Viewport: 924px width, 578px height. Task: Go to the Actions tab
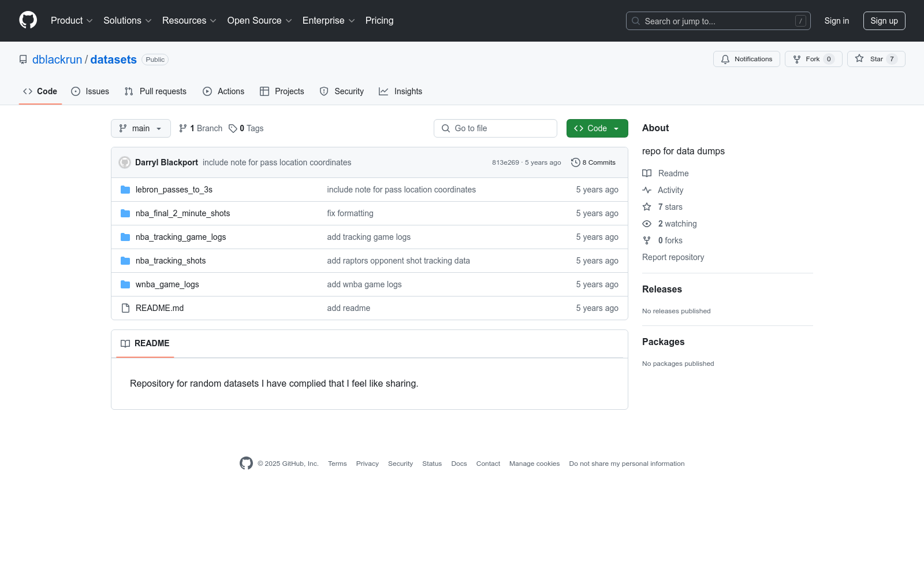click(x=223, y=91)
